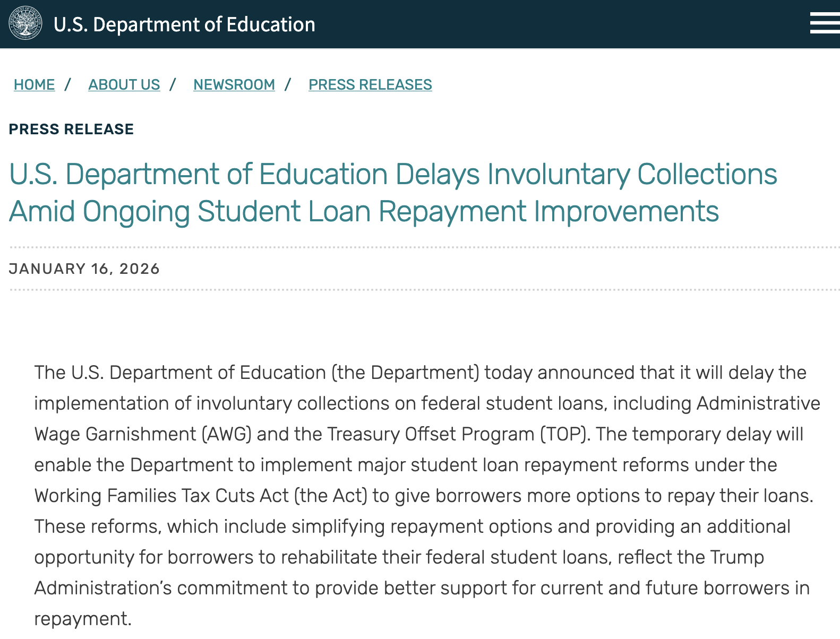Click the slash separator after HOME
Viewport: 840px width, 639px height.
(x=67, y=85)
